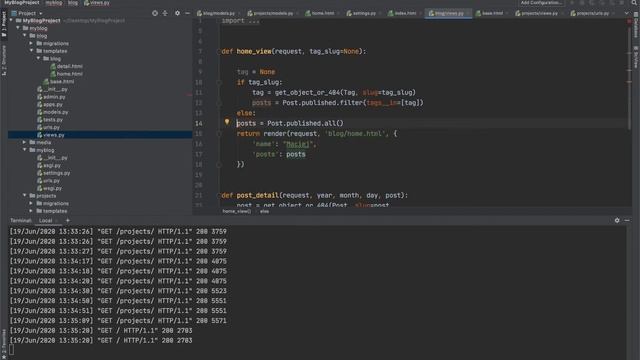Click the Add Configuration button
Viewport: 640px width, 360px height.
[x=541, y=3]
